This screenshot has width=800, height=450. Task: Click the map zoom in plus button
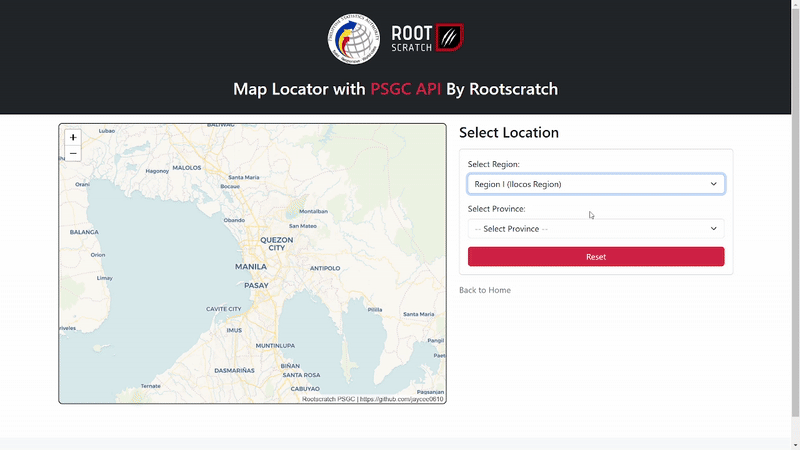73,137
